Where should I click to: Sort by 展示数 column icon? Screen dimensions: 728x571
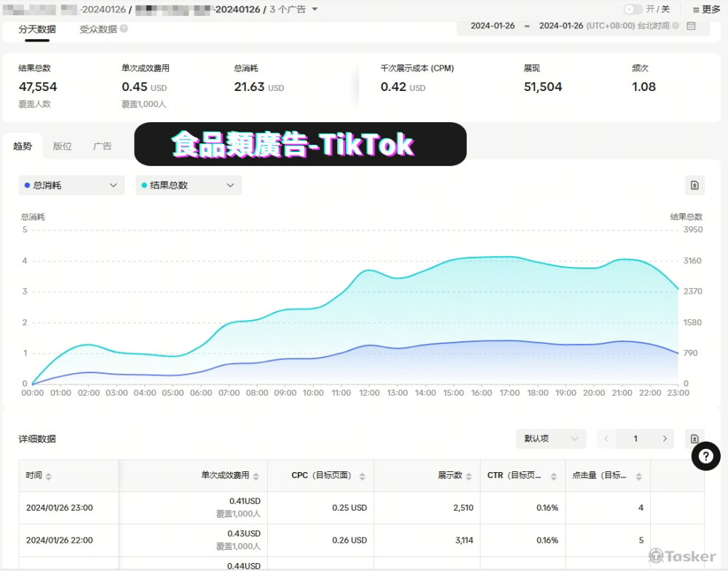[x=468, y=476]
